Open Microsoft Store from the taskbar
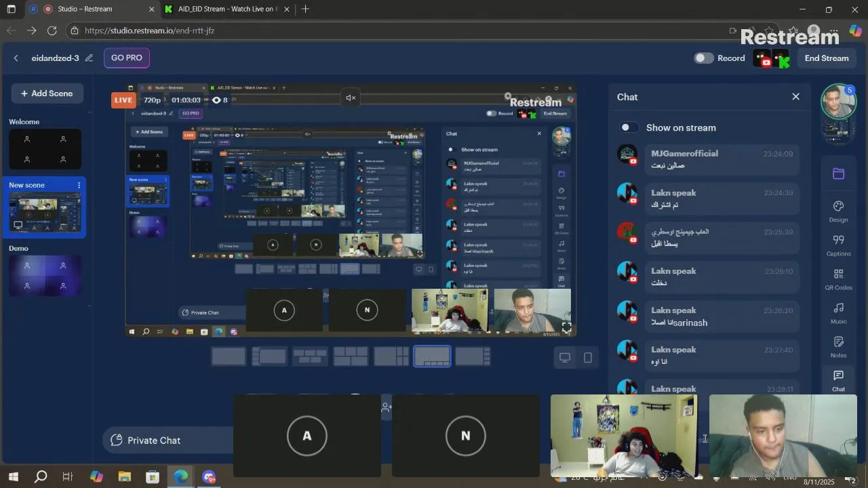The width and height of the screenshot is (868, 488). pyautogui.click(x=153, y=477)
